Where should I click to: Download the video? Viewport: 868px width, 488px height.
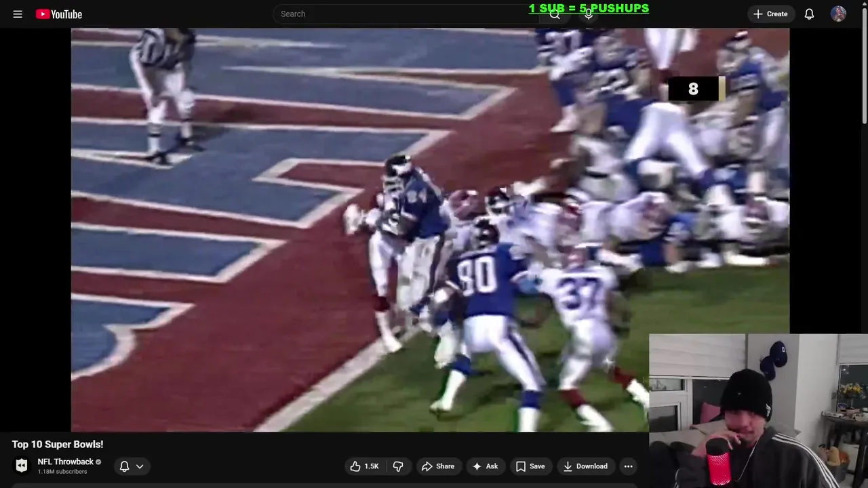(x=586, y=466)
